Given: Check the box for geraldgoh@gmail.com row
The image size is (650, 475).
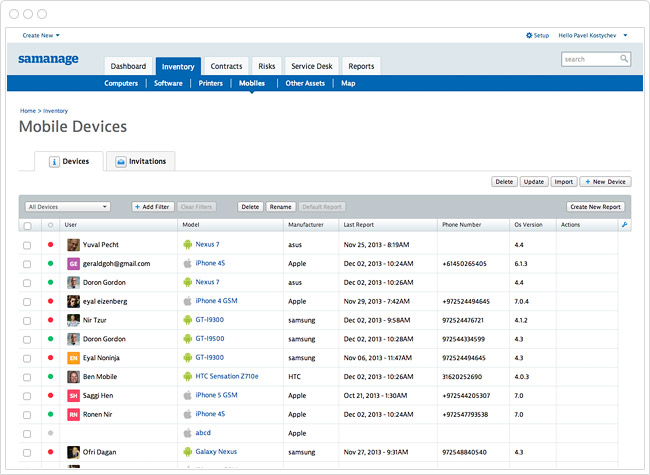Looking at the screenshot, I should [27, 264].
